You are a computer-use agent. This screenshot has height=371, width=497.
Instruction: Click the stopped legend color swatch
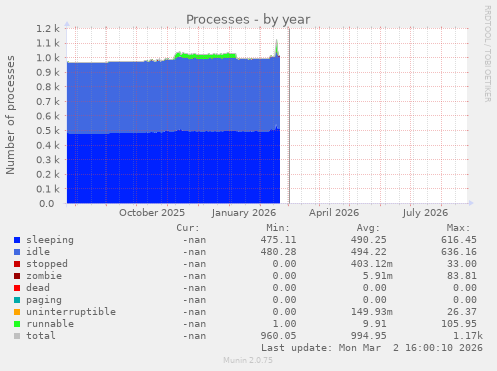17,264
